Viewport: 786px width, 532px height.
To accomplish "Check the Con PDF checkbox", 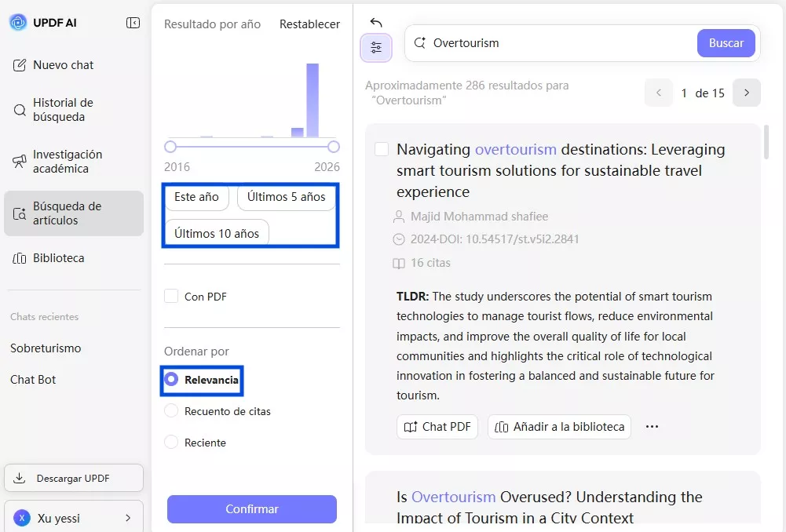I will [x=171, y=297].
